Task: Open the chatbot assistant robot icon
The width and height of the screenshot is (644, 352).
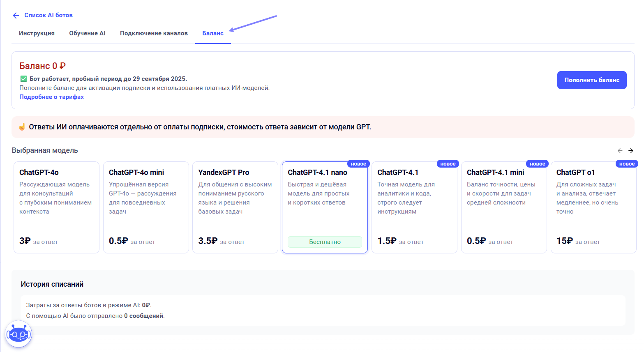Action: point(18,334)
